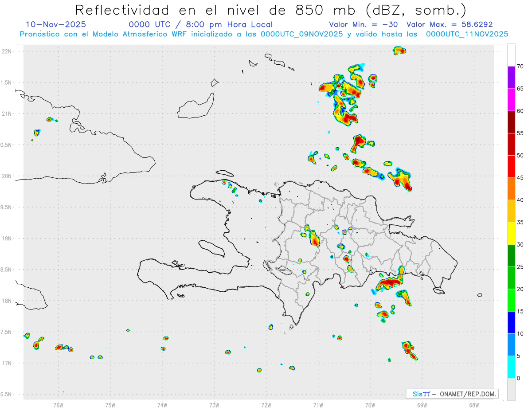This screenshot has height=411, width=532.
Task: Click the '17N' latitude label
Action: pyautogui.click(x=7, y=363)
